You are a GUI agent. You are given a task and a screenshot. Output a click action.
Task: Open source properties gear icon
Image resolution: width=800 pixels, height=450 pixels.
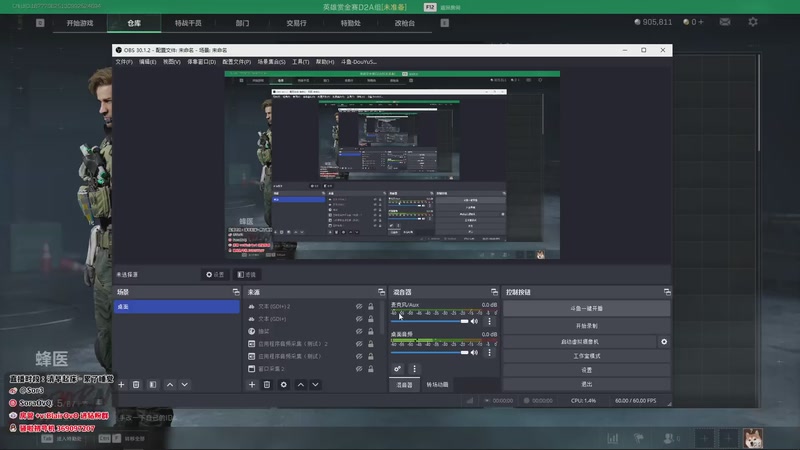(284, 385)
